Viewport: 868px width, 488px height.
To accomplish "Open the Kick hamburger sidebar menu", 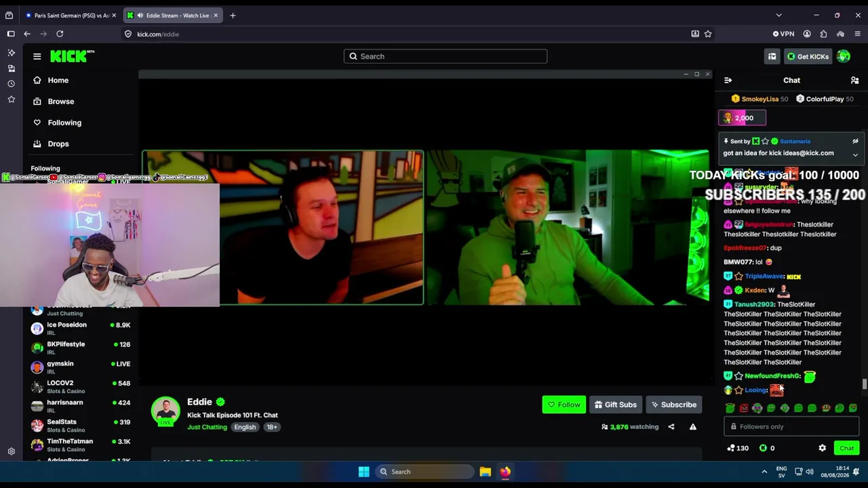I will [x=37, y=56].
